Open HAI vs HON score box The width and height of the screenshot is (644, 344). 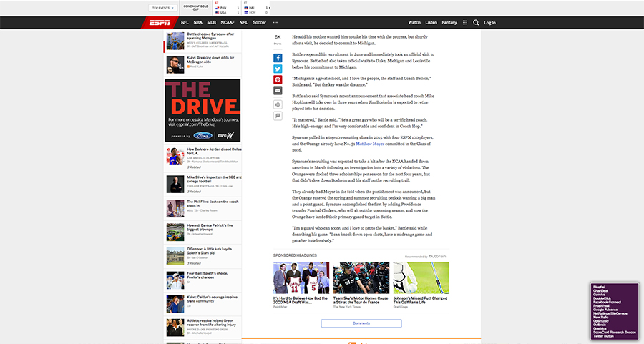256,8
